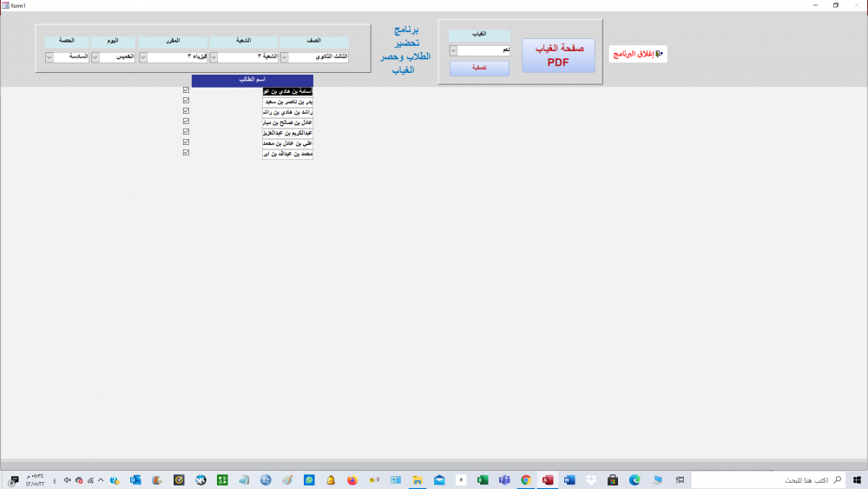This screenshot has height=489, width=868.
Task: Open Microsoft Access from taskbar
Action: click(x=548, y=480)
